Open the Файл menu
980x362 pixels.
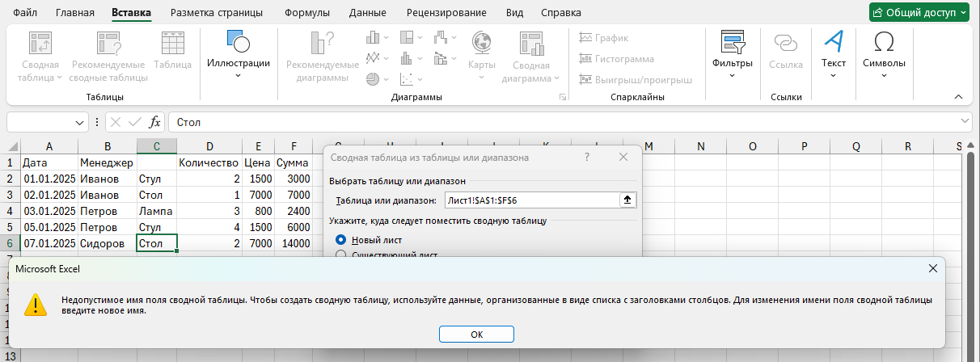click(x=26, y=13)
